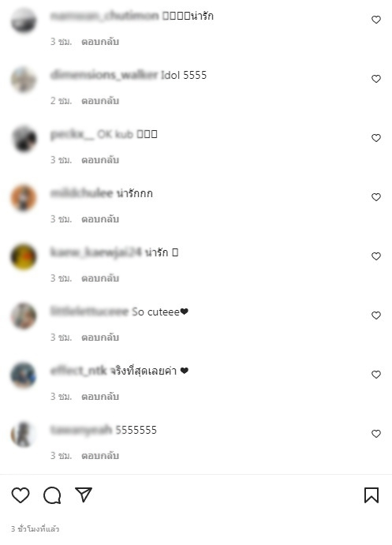Screen dimensions: 392x545
Task: Like the 'OK kub' comment
Action: pyautogui.click(x=376, y=138)
